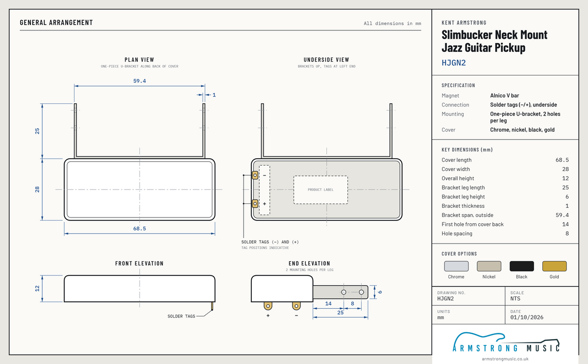
Task: Click the 'TAG POSITIONS INDICATIVE' note
Action: (265, 248)
